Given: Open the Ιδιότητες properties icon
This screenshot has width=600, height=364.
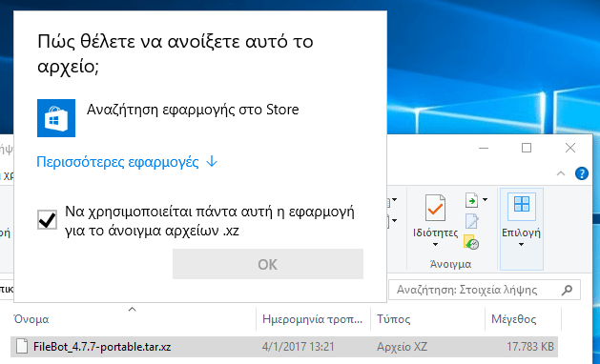Looking at the screenshot, I should click(x=436, y=208).
